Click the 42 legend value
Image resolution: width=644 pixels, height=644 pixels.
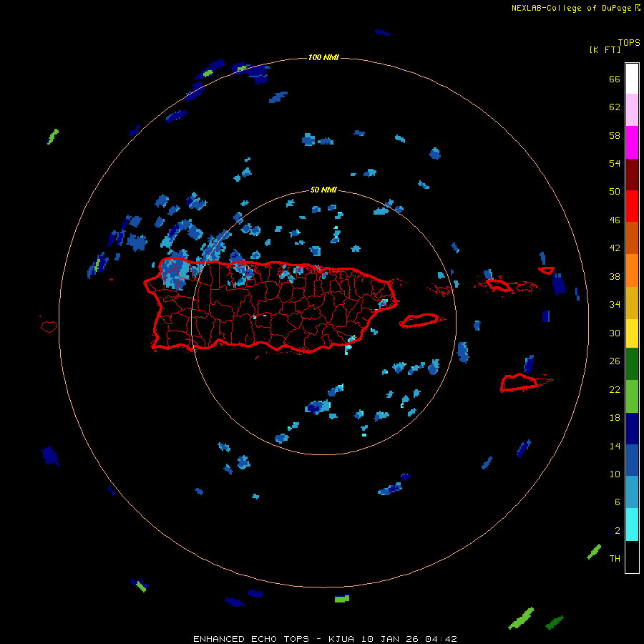click(x=615, y=248)
